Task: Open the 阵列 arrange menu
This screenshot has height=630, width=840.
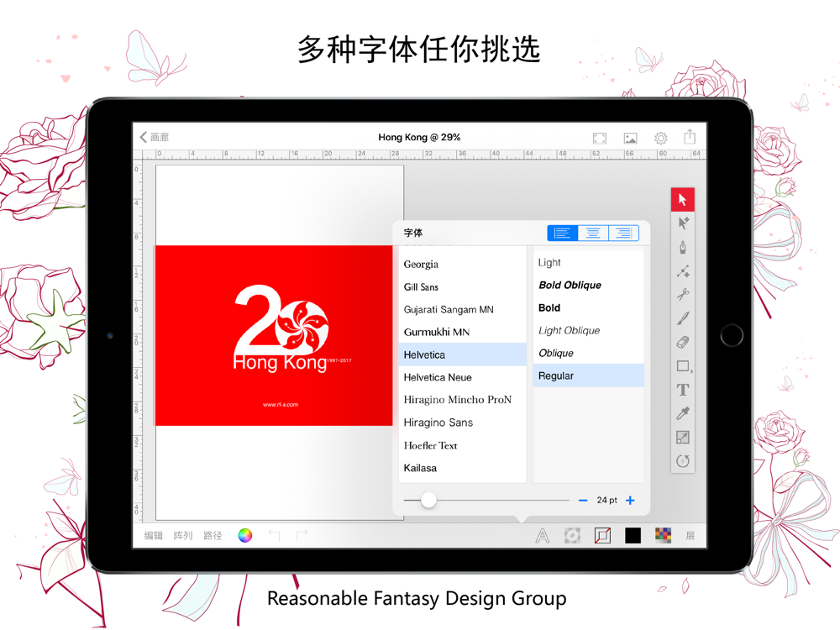Action: click(x=182, y=535)
